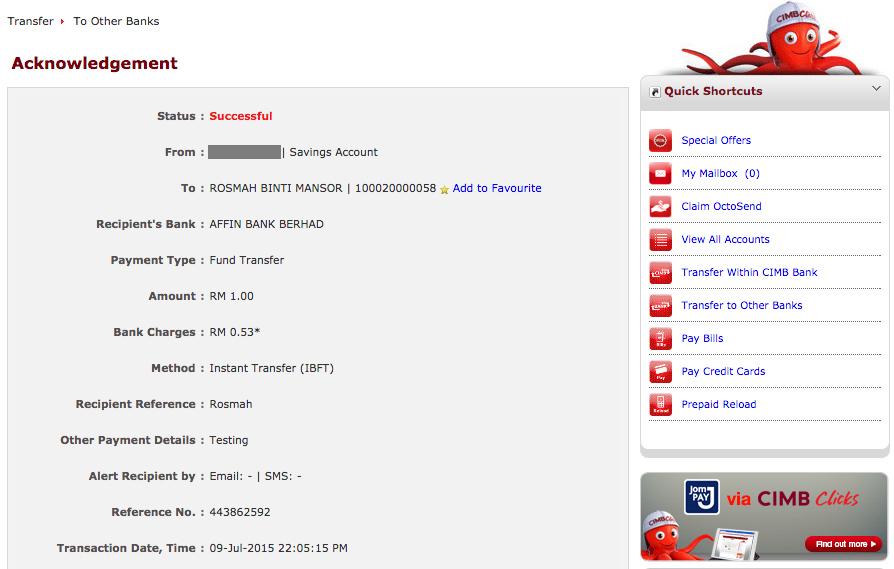Image resolution: width=894 pixels, height=569 pixels.
Task: Open the Claim OctoSend link
Action: (721, 206)
